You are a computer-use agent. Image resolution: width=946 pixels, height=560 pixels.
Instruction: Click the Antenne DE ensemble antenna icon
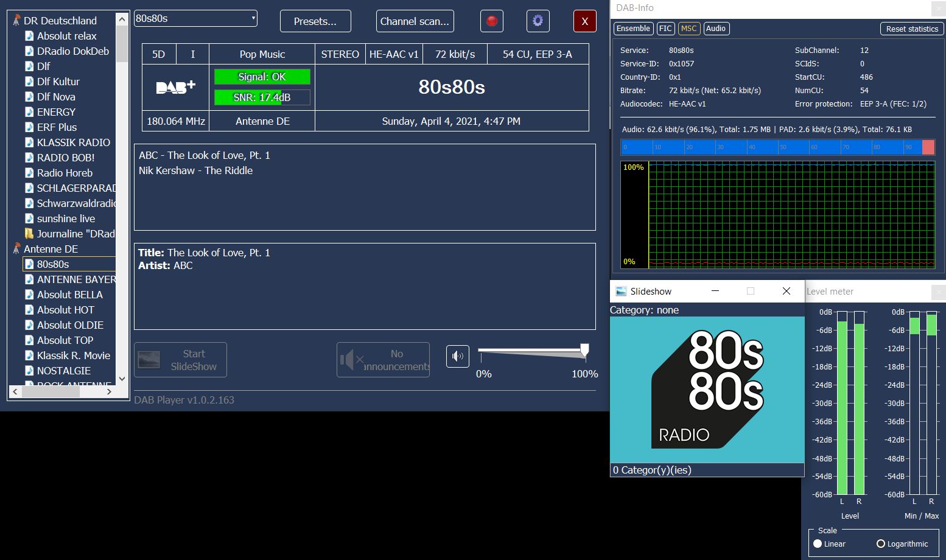click(16, 249)
